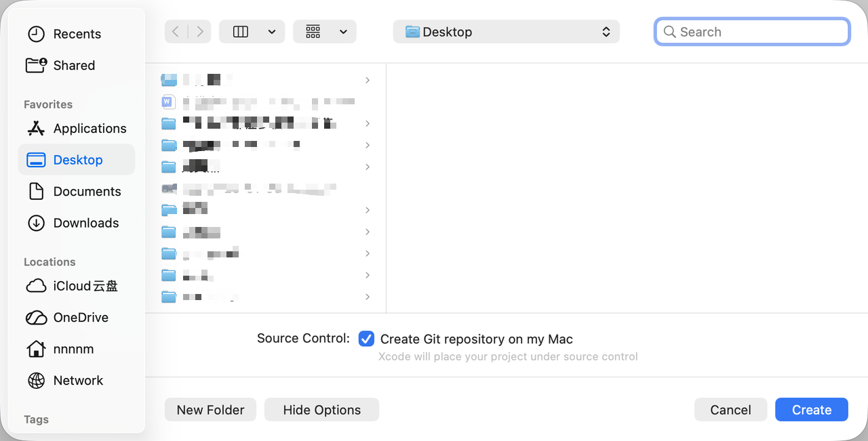Viewport: 868px width, 441px height.
Task: Uncheck Create Git repository on my Mac
Action: coord(366,339)
